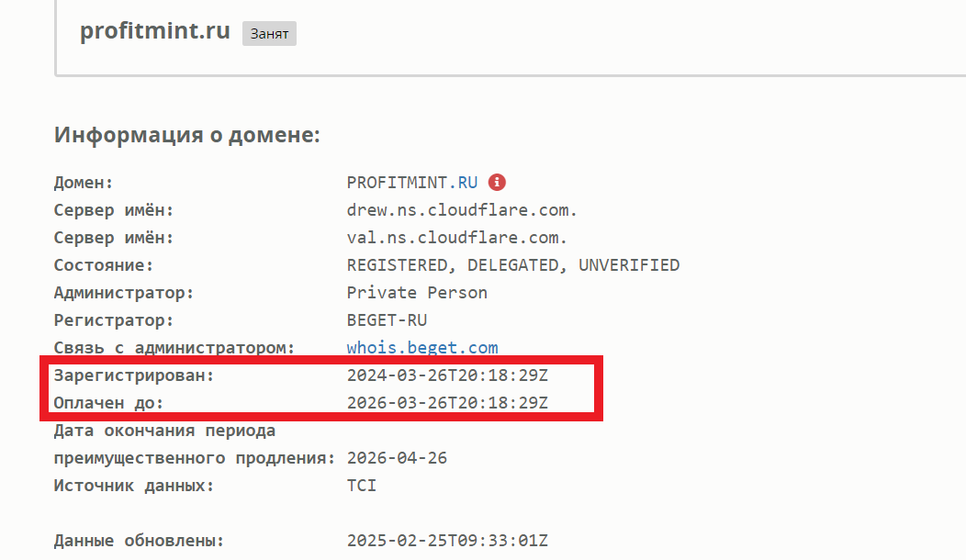Click the 'Регистратор:' field label
The image size is (966, 560).
(113, 320)
